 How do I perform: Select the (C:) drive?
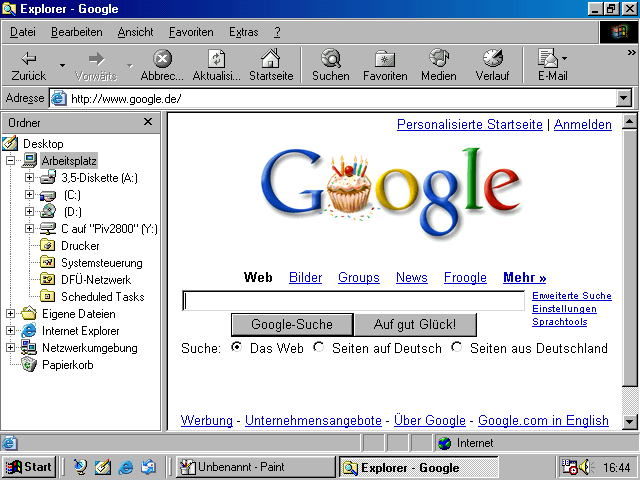pyautogui.click(x=72, y=195)
